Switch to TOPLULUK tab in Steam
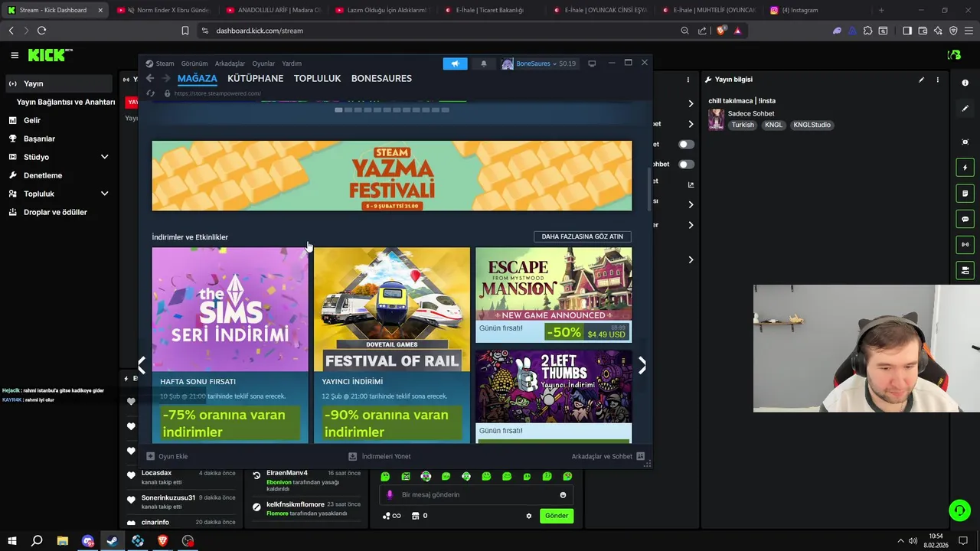Viewport: 980px width, 551px height. point(317,78)
